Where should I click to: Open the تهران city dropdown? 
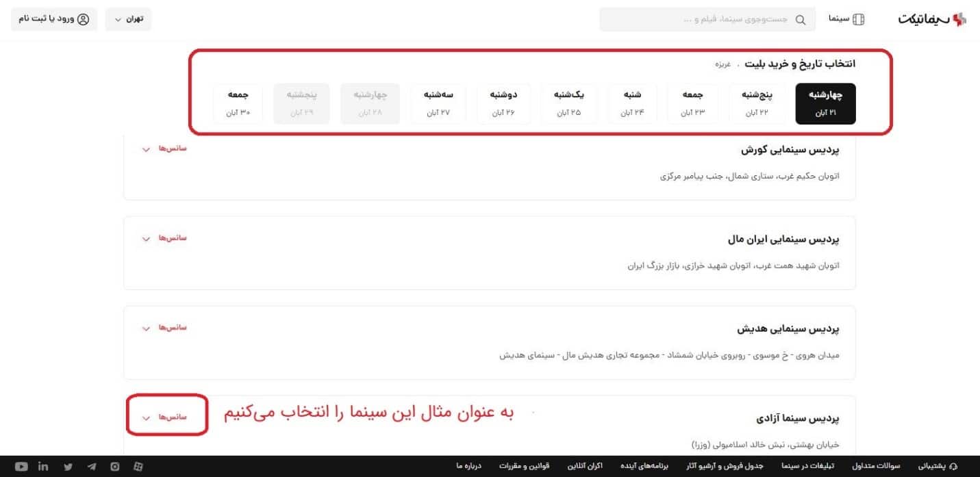point(128,19)
